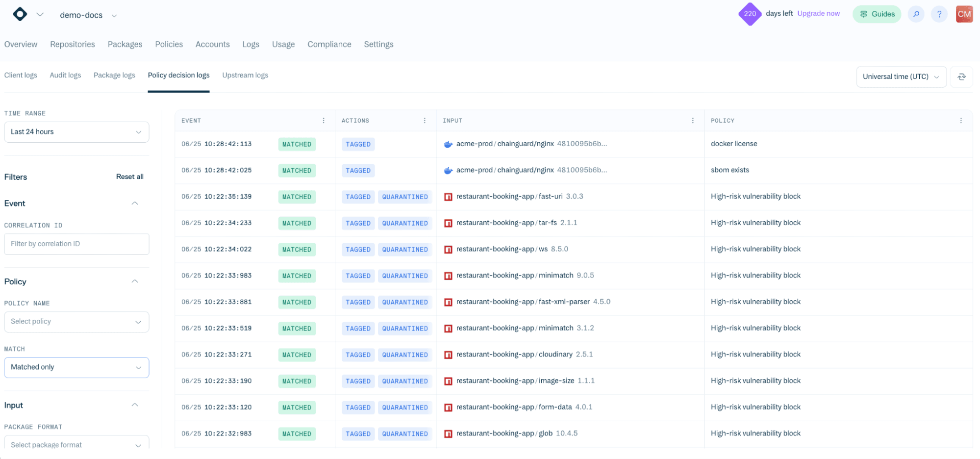The image size is (980, 459).
Task: Click Reset all filters
Action: (x=130, y=177)
